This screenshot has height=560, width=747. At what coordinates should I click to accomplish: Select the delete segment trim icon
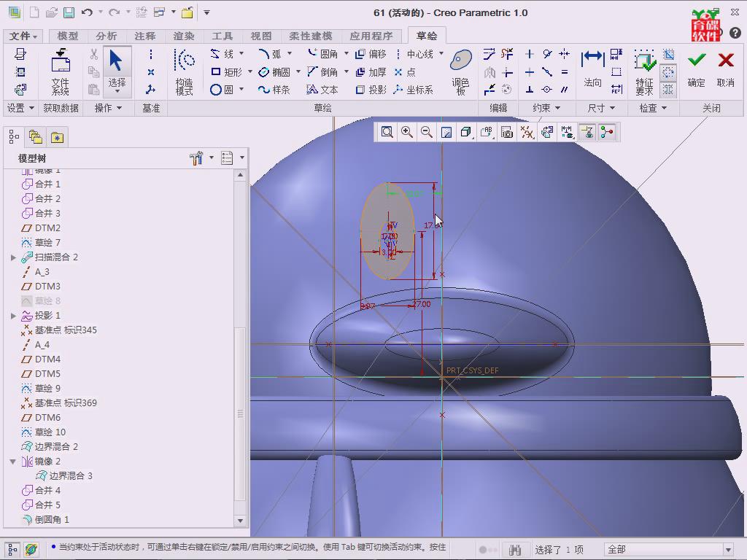507,54
